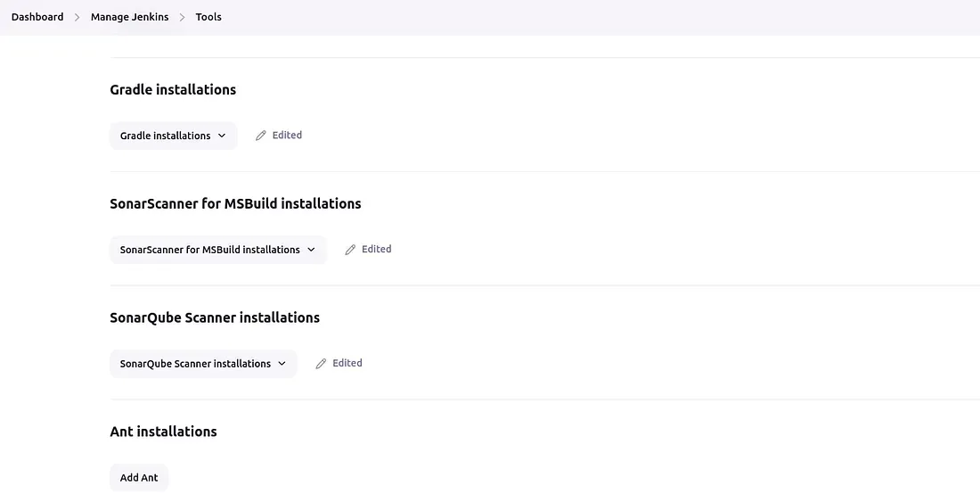Expand the Gradle installations dropdown
Image resolution: width=980 pixels, height=494 pixels.
[x=173, y=136]
